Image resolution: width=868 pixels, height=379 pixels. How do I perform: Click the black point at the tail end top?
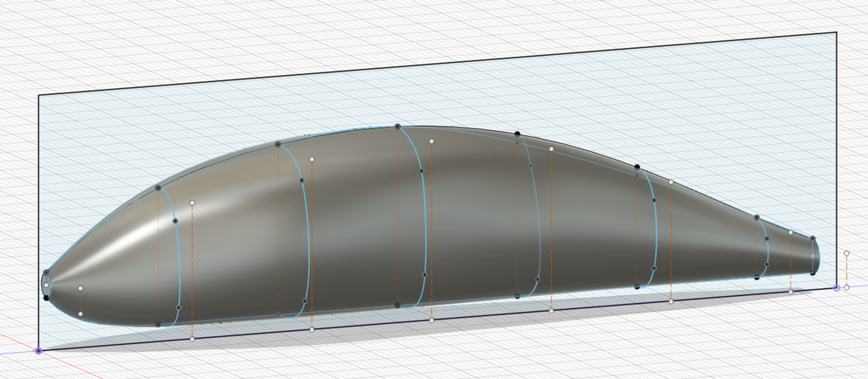[813, 238]
